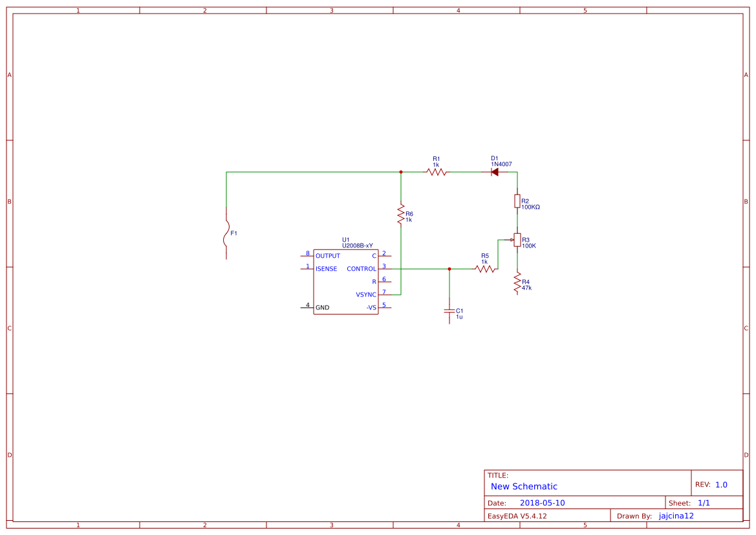Click the OUTPUT pin label on U1
The height and width of the screenshot is (535, 756).
[x=328, y=256]
